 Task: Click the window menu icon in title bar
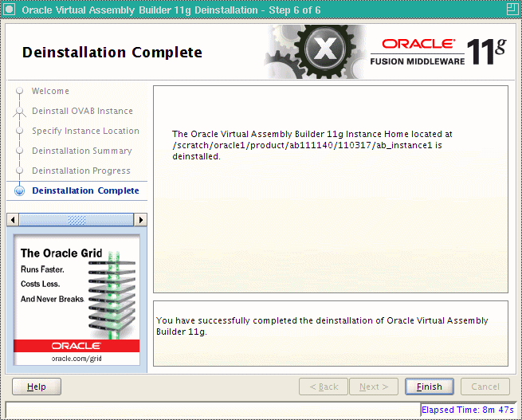[9, 9]
